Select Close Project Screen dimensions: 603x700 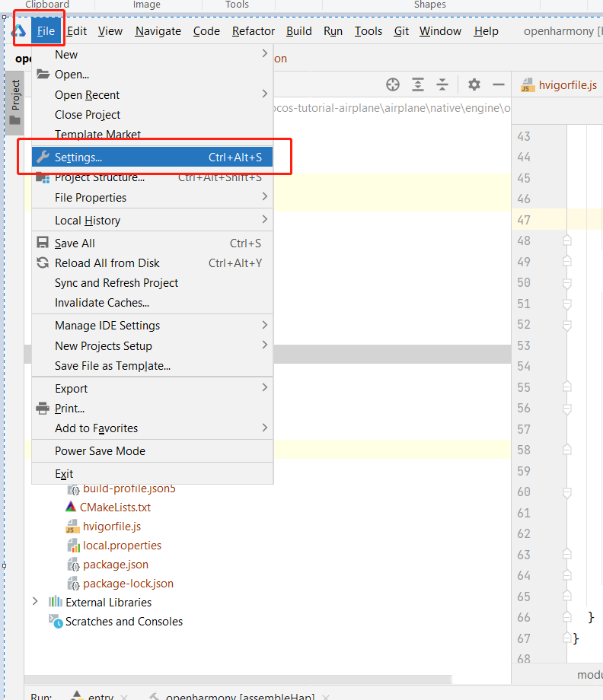(152, 115)
